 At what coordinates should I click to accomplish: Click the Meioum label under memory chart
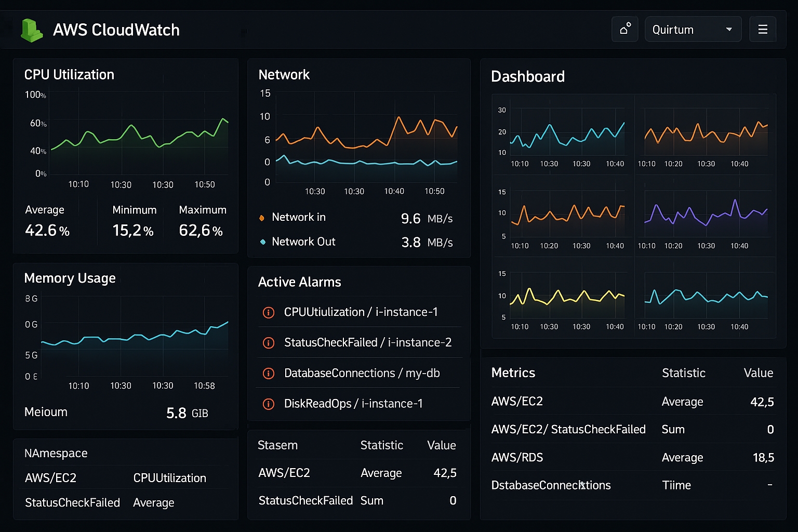[46, 412]
